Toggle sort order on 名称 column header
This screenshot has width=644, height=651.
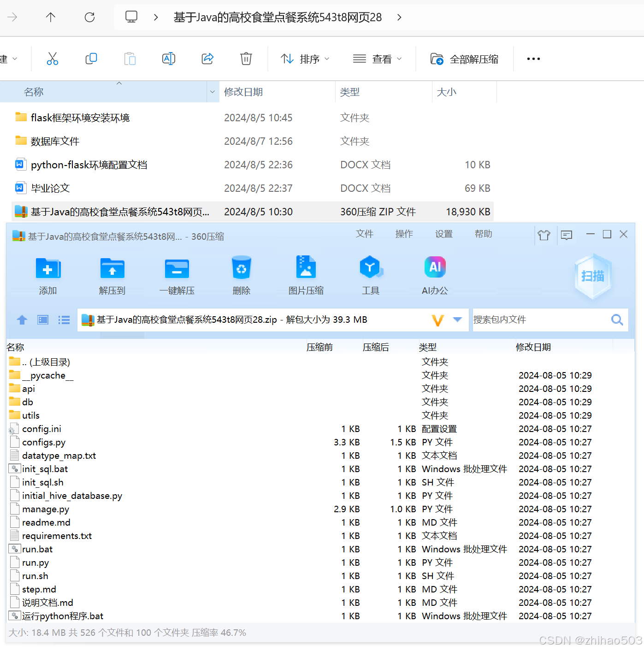(x=34, y=91)
